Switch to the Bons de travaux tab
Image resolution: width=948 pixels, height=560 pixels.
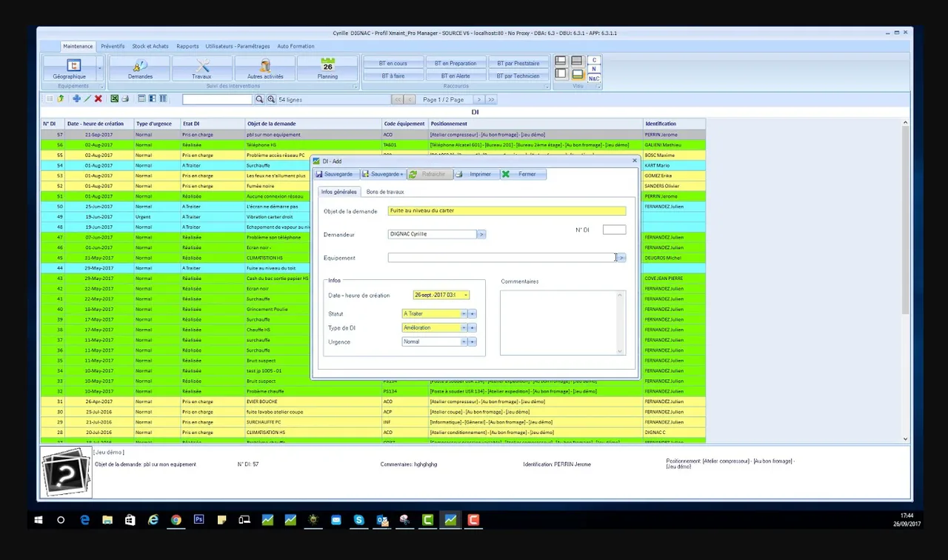385,192
